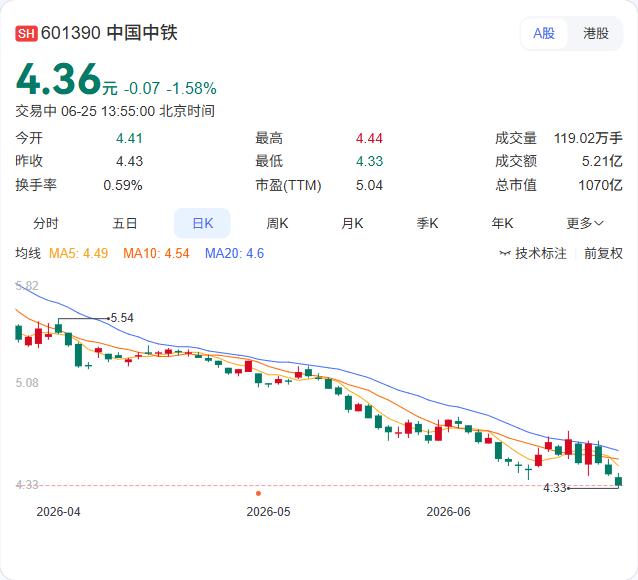
Task: Click the price change -0.07
Action: point(142,88)
